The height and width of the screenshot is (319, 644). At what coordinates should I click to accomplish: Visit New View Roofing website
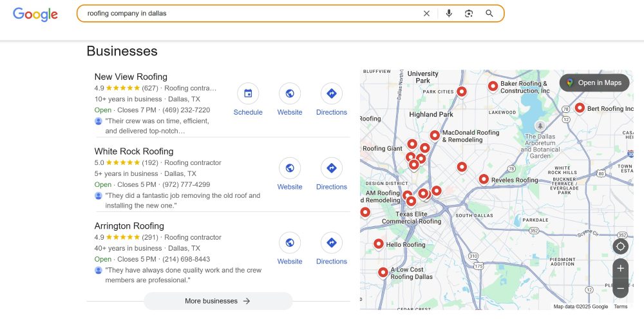click(290, 93)
